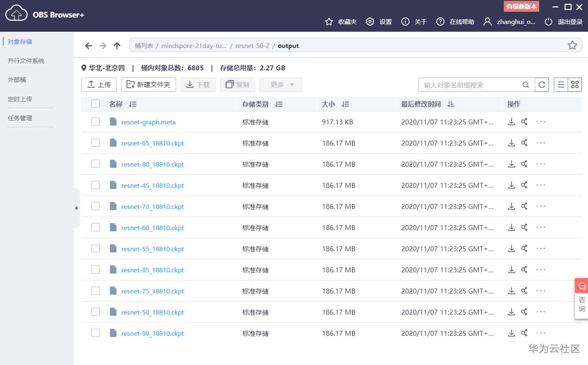Share the resnet-65_18810.ckpt file
Screen dimensions: 588x365
524,143
